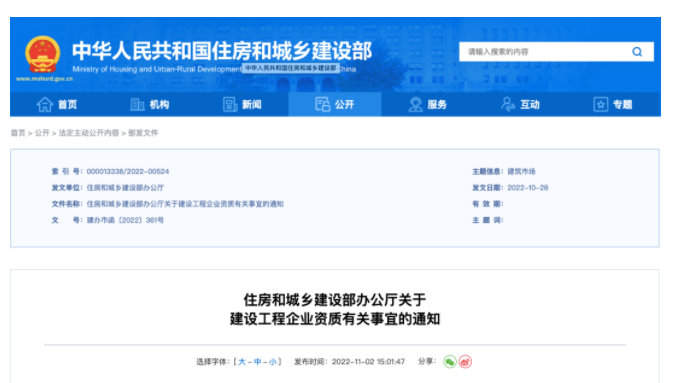Click the star icon beside 专题
This screenshot has height=383, width=677.
tap(601, 104)
